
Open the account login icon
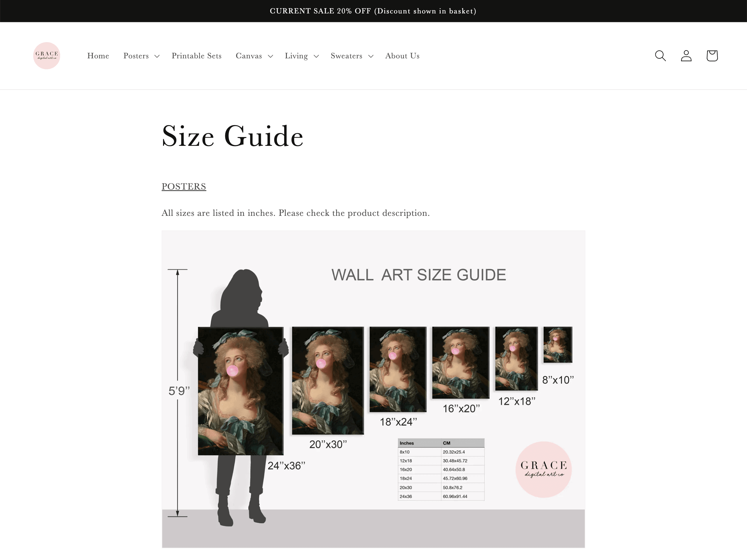coord(686,56)
